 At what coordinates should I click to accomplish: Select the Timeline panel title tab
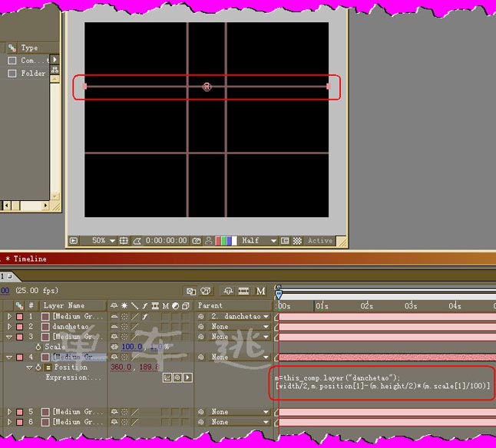[27, 259]
